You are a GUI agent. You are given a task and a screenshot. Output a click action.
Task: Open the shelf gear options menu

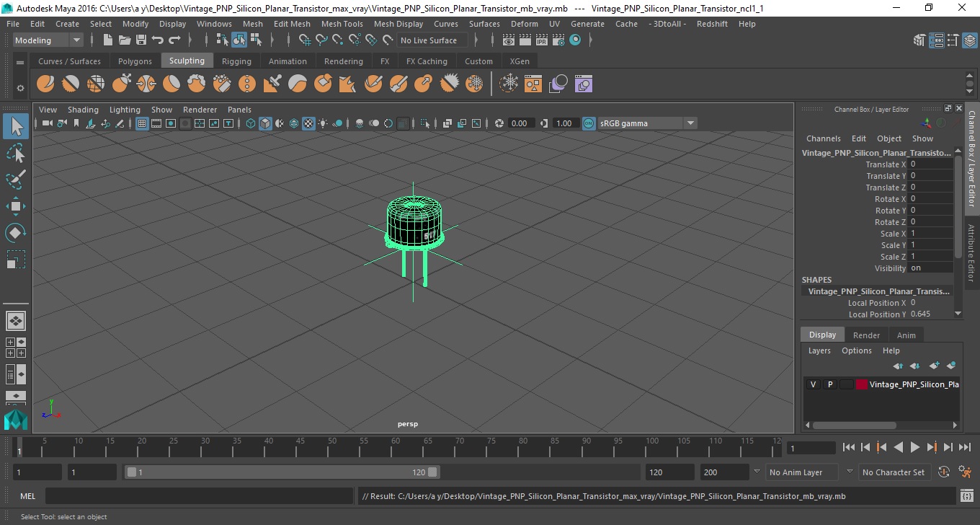[x=20, y=88]
